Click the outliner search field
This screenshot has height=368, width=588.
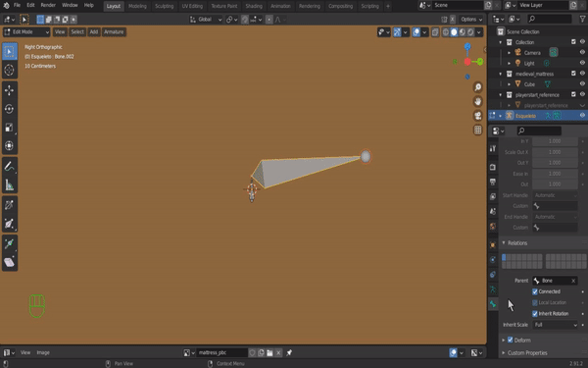(x=550, y=19)
